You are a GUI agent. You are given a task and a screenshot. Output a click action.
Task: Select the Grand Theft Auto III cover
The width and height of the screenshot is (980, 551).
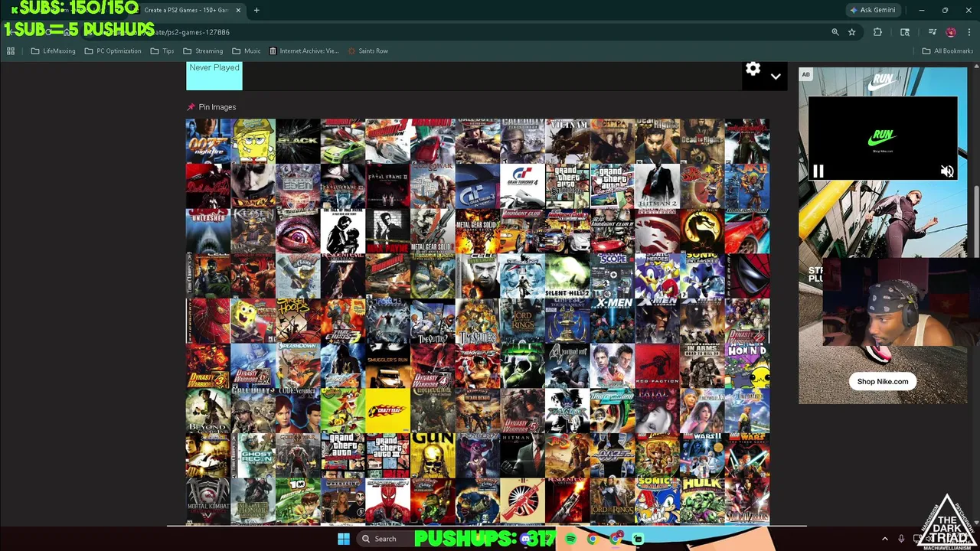pyautogui.click(x=388, y=456)
